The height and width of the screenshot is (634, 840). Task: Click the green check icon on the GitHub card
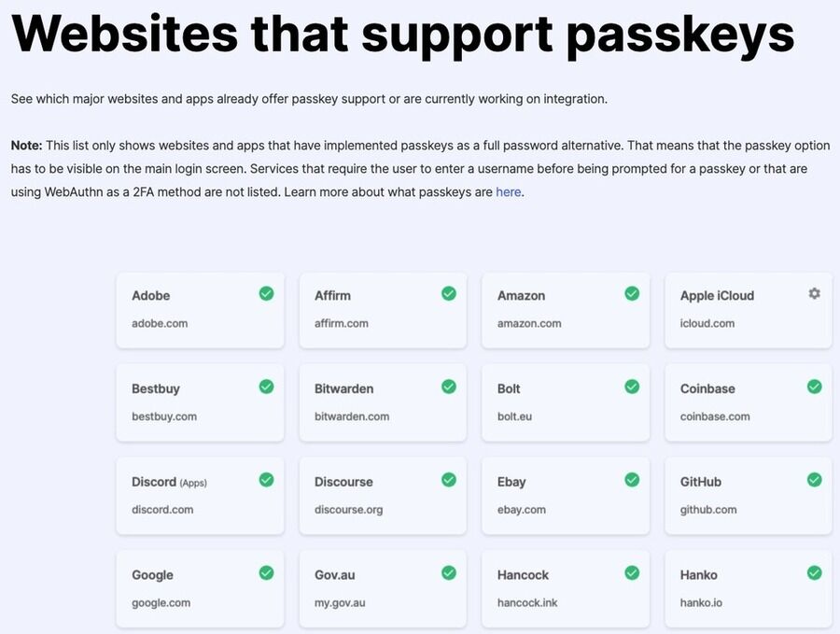814,479
